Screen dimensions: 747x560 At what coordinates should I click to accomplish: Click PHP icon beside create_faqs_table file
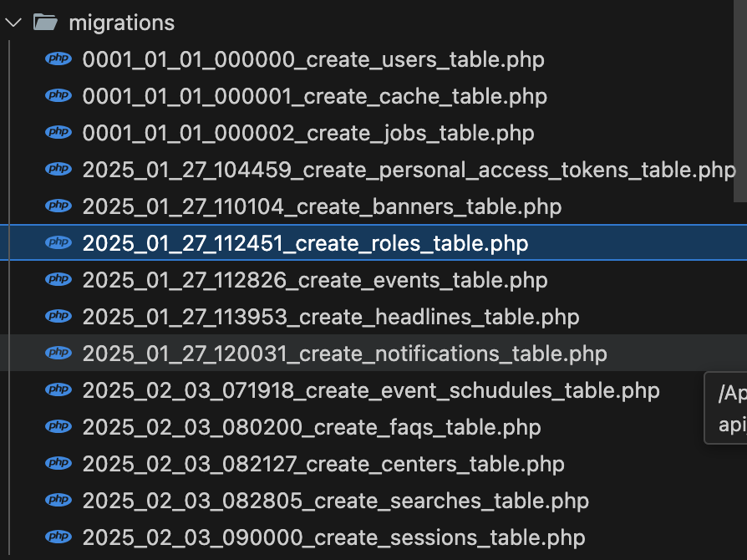tap(58, 427)
